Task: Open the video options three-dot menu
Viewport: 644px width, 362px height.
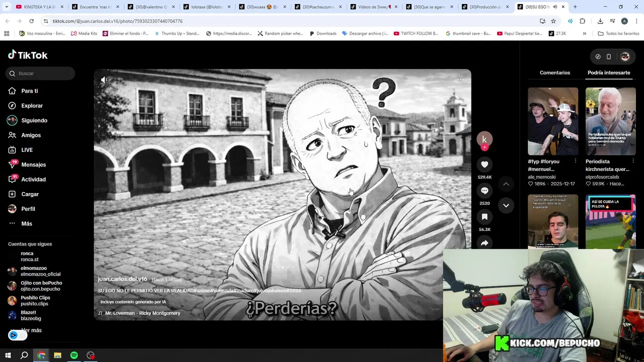Action: (x=460, y=80)
